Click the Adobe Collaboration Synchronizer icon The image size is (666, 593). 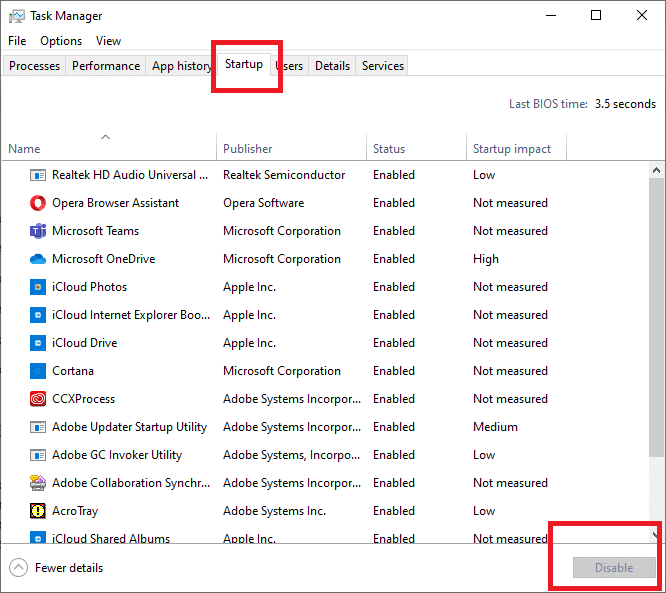coord(38,483)
